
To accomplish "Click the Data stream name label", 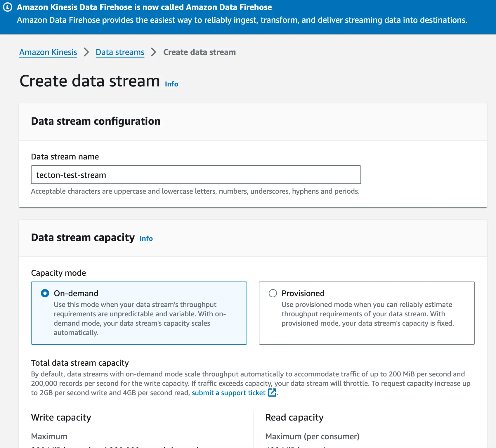I will (65, 157).
